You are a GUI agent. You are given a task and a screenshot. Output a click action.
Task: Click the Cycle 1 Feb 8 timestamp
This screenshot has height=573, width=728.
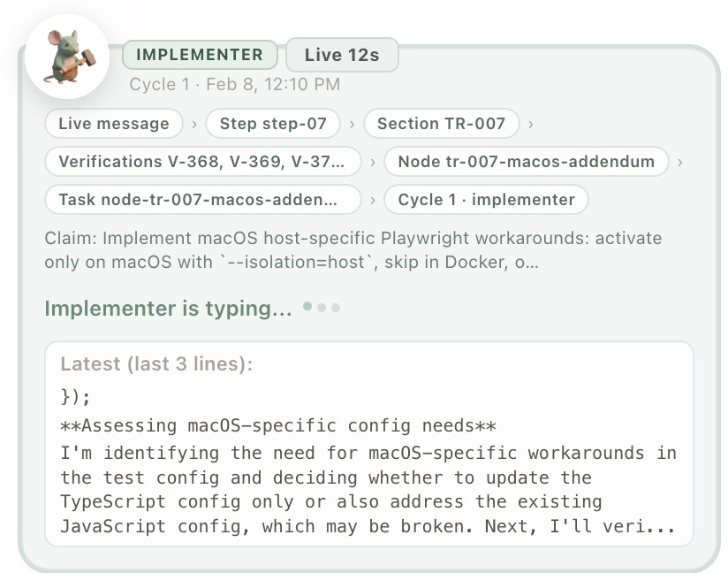(x=234, y=85)
